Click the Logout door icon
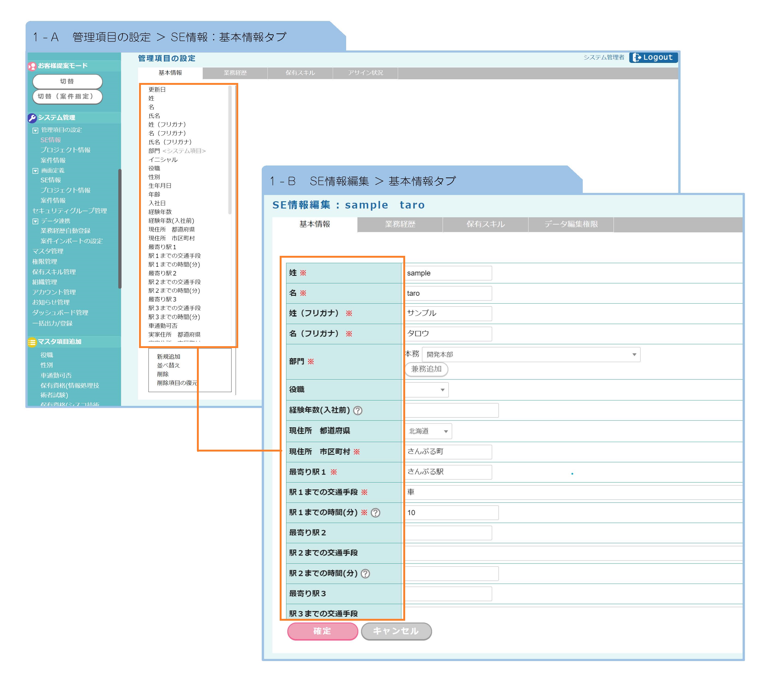Screen dimensions: 784x688 637,57
